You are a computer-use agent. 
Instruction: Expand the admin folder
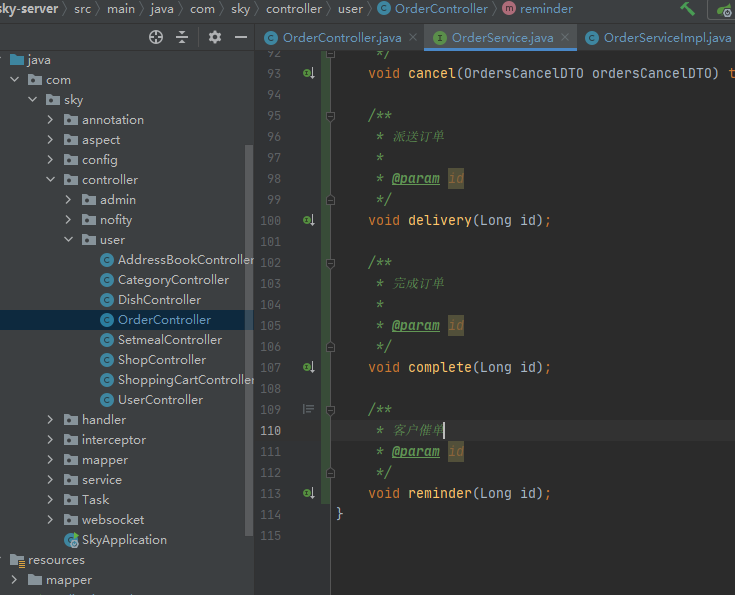(x=69, y=200)
